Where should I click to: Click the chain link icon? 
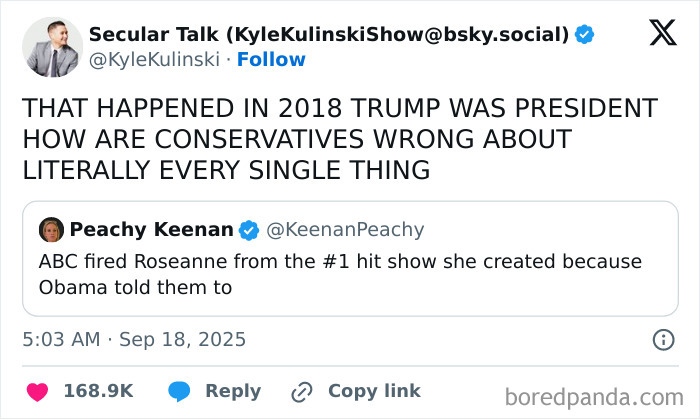(301, 391)
